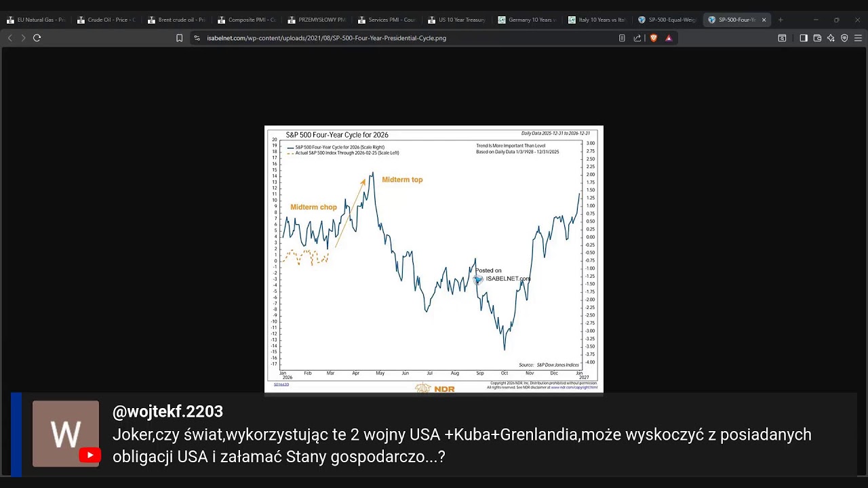
Task: Go back to the previous page
Action: click(x=9, y=38)
